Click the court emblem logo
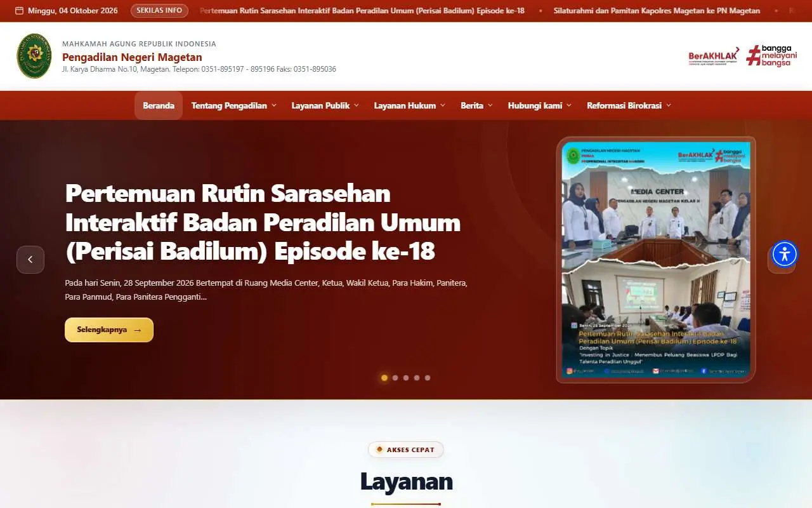The image size is (812, 508). [x=34, y=56]
